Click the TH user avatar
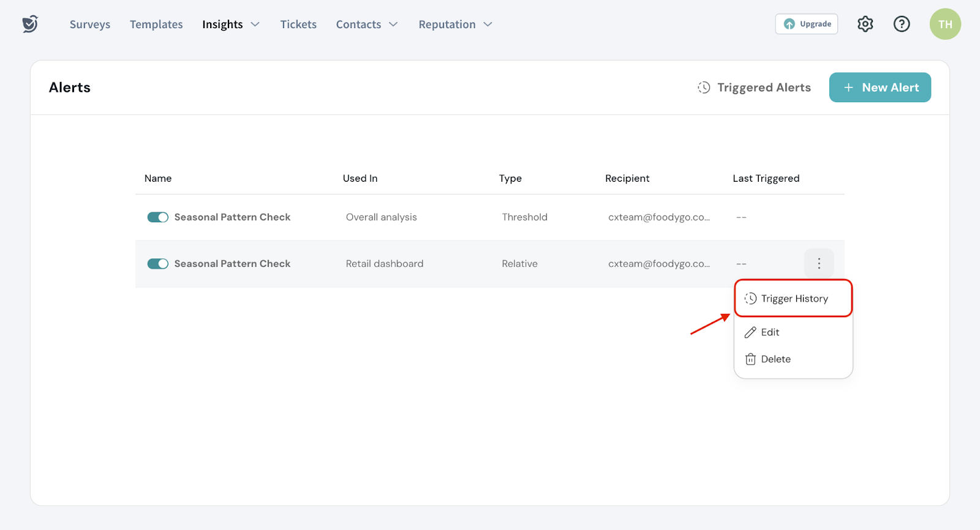The image size is (980, 530). pyautogui.click(x=944, y=24)
